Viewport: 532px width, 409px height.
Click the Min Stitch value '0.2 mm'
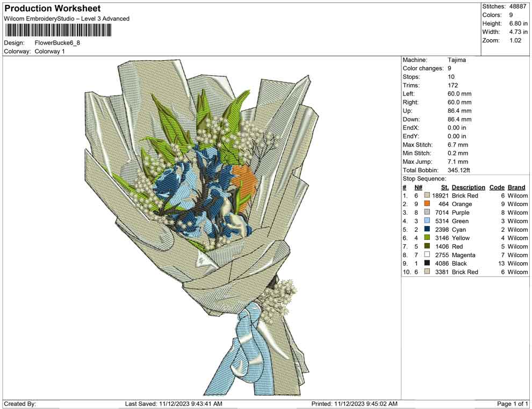pos(458,153)
